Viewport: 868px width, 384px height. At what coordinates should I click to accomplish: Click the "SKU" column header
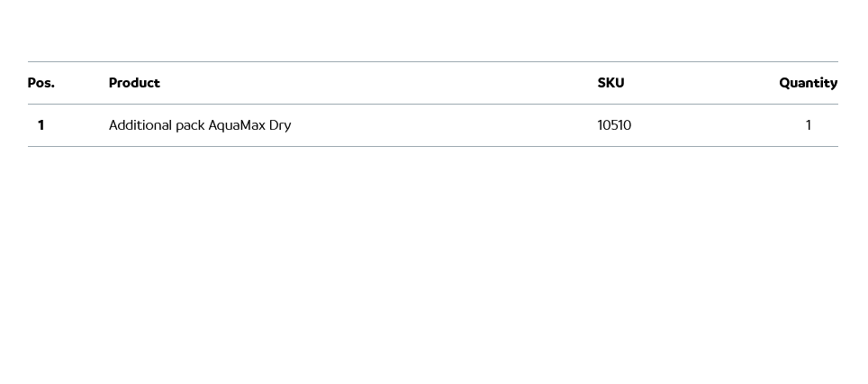610,83
